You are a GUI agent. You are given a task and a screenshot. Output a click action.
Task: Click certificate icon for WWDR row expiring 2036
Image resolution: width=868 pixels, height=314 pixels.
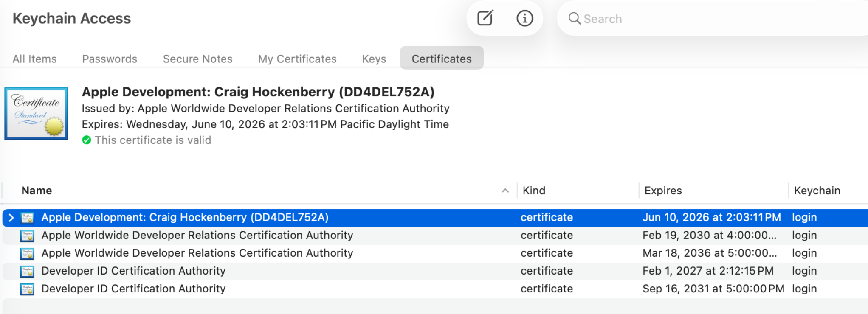pyautogui.click(x=27, y=253)
